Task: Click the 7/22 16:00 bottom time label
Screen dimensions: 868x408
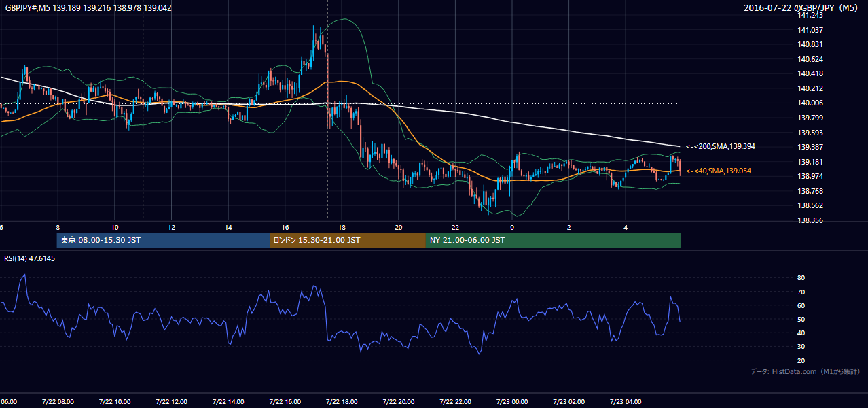Action: pos(285,402)
